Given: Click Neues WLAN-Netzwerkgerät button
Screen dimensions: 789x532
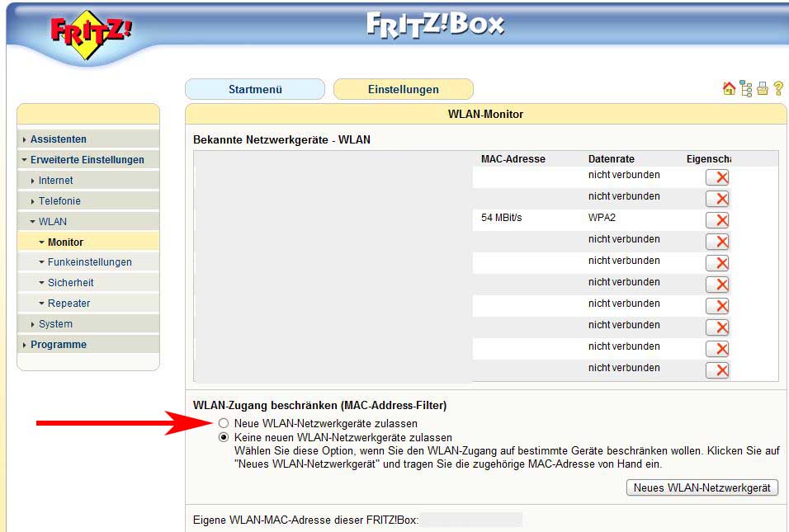Looking at the screenshot, I should [702, 487].
